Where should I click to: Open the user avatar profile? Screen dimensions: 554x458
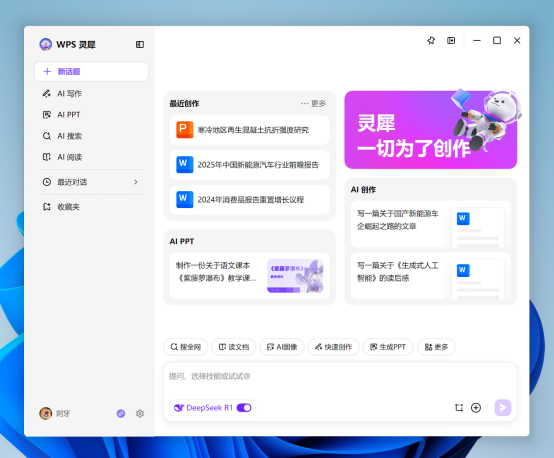coord(46,413)
